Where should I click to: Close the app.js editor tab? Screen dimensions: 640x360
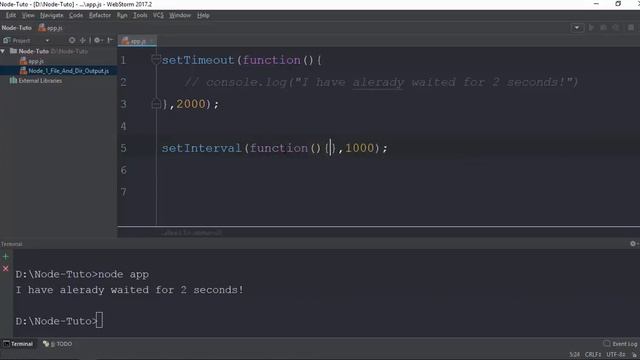point(152,41)
